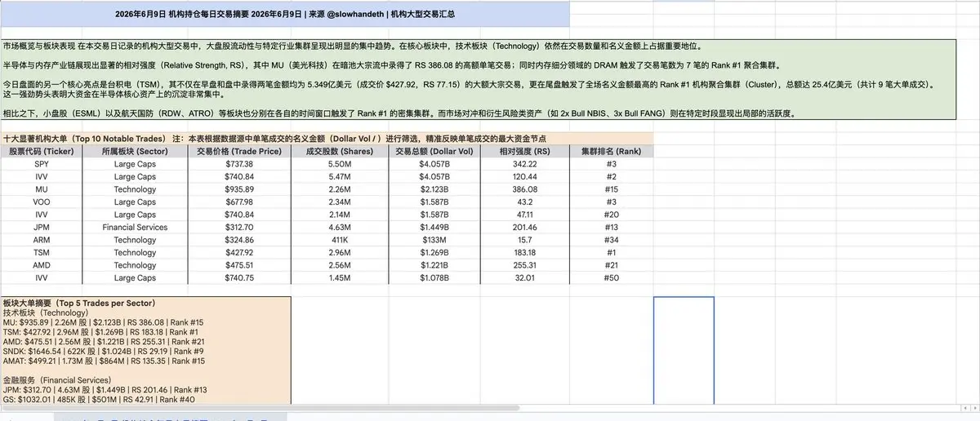
Task: Click the TSM ticker cell in the table
Action: pos(42,252)
